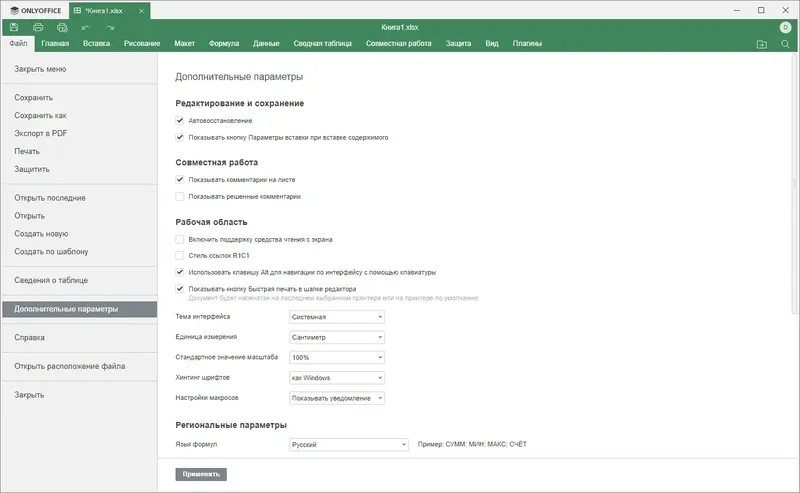
Task: Switch to the Формула tab
Action: coord(224,43)
